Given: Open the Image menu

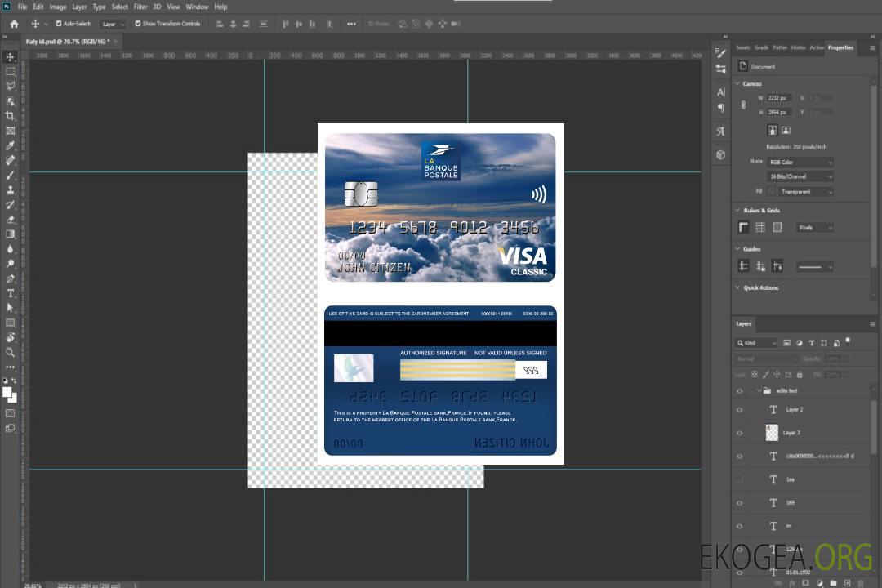Looking at the screenshot, I should (x=57, y=7).
